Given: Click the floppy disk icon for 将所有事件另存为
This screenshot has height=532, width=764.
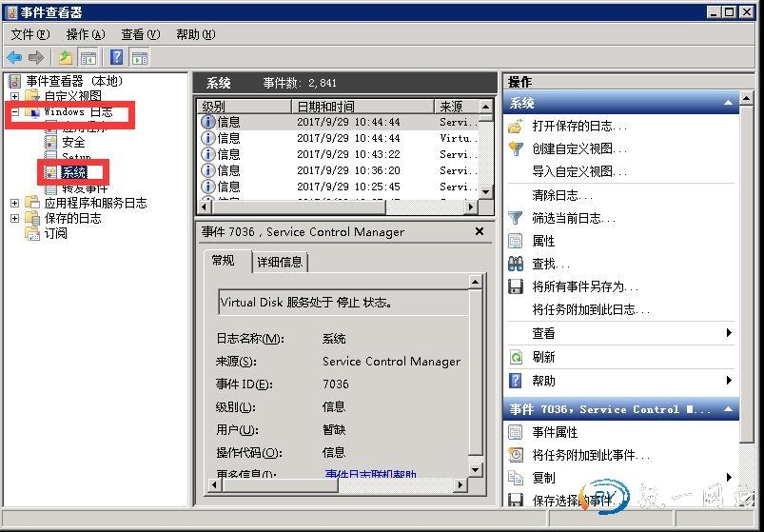Looking at the screenshot, I should point(516,286).
